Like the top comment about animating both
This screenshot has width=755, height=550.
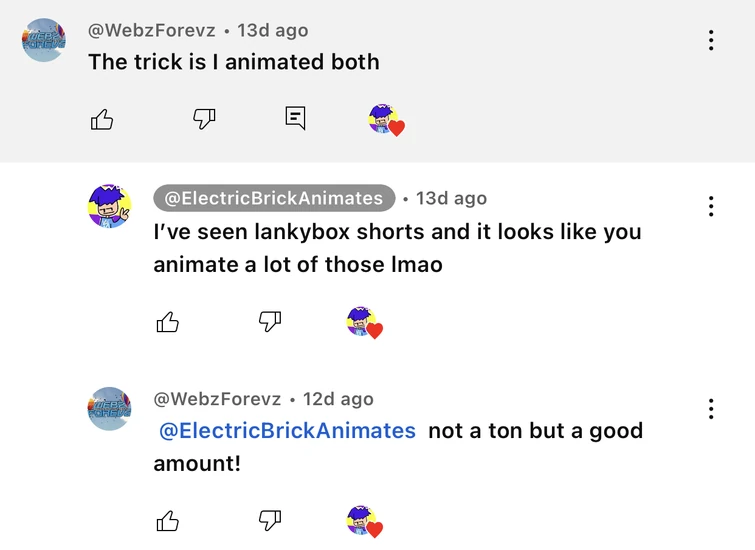pos(102,120)
